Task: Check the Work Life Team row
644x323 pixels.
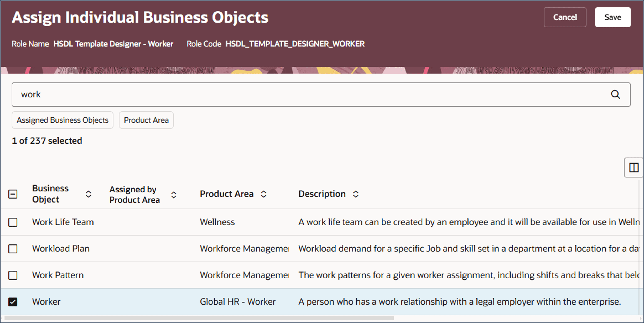Action: coord(13,222)
